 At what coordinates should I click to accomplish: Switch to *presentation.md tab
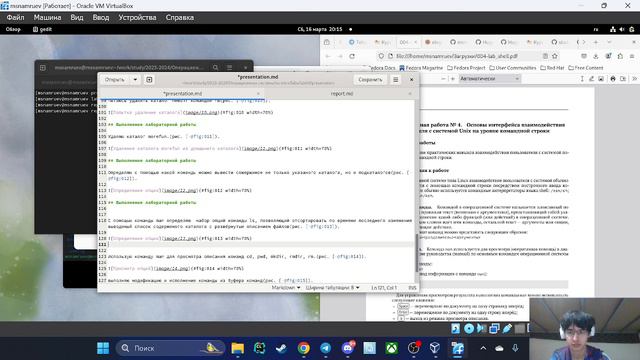pyautogui.click(x=182, y=93)
